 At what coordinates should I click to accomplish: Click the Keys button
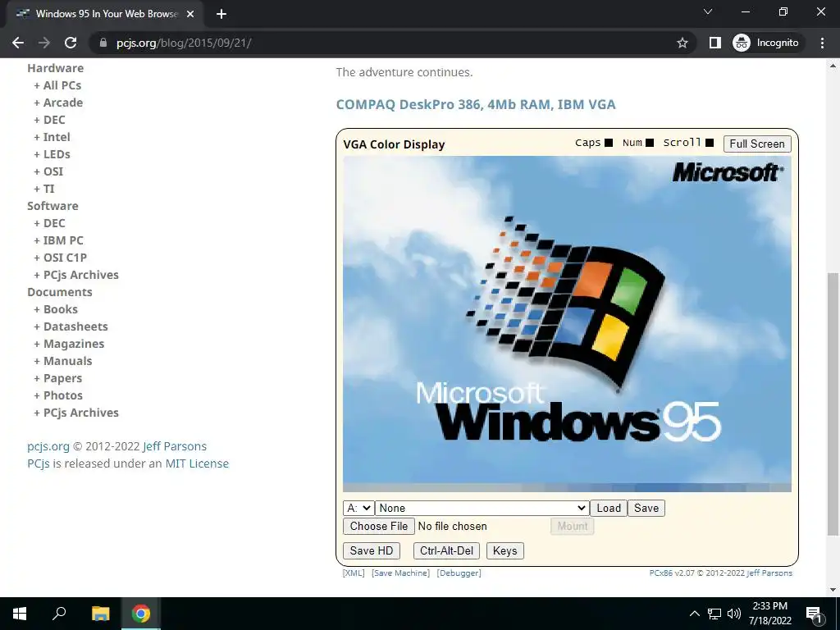[504, 550]
